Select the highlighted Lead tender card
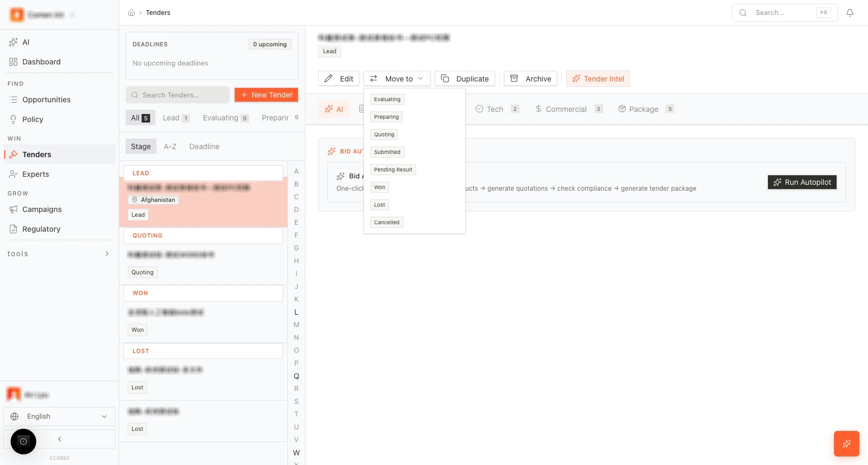Viewport: 868px width, 465px height. pyautogui.click(x=203, y=202)
